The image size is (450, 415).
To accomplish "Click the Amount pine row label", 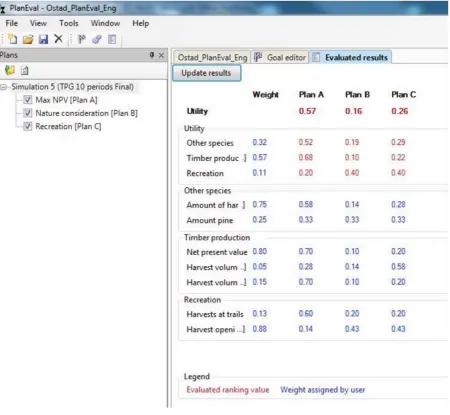I will click(210, 220).
